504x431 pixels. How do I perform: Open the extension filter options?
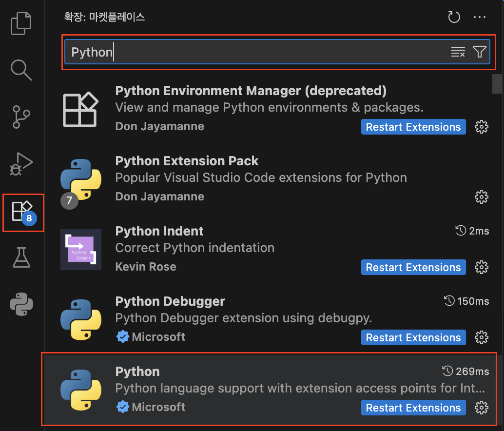(479, 52)
